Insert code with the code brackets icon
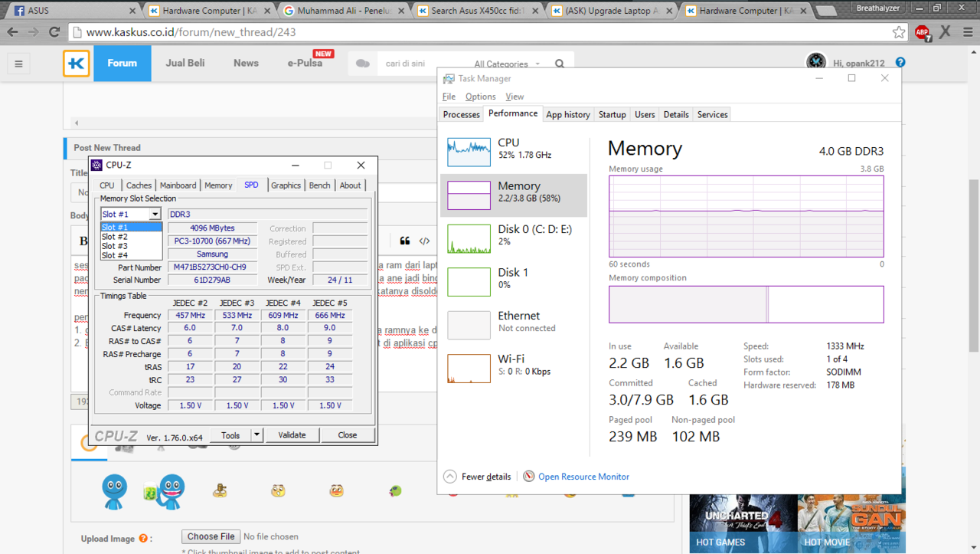The width and height of the screenshot is (980, 554). (x=424, y=241)
